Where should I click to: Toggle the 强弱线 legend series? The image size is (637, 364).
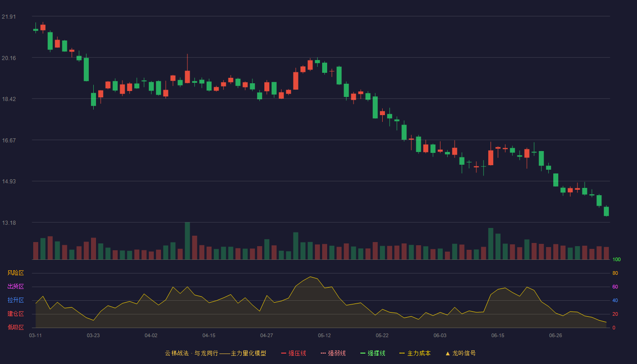coord(333,353)
